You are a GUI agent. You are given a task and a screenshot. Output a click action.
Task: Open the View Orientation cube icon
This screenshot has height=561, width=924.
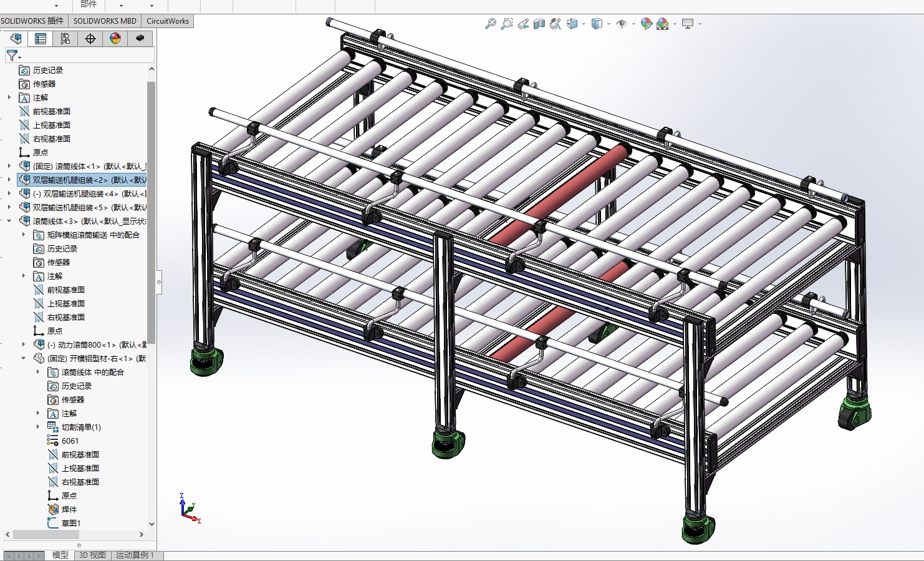pos(572,24)
